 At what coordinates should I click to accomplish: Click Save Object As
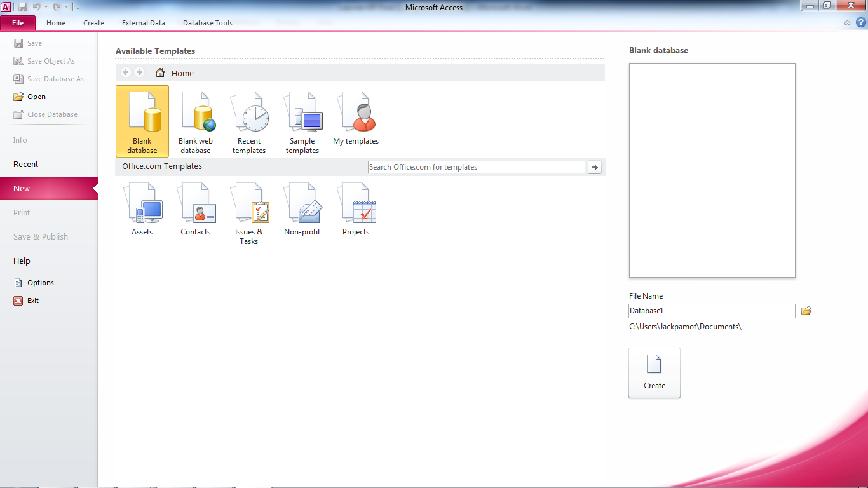[44, 61]
